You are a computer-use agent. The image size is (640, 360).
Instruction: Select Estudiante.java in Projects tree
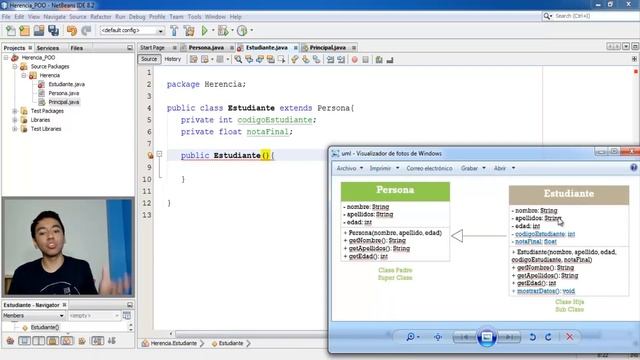(66, 84)
